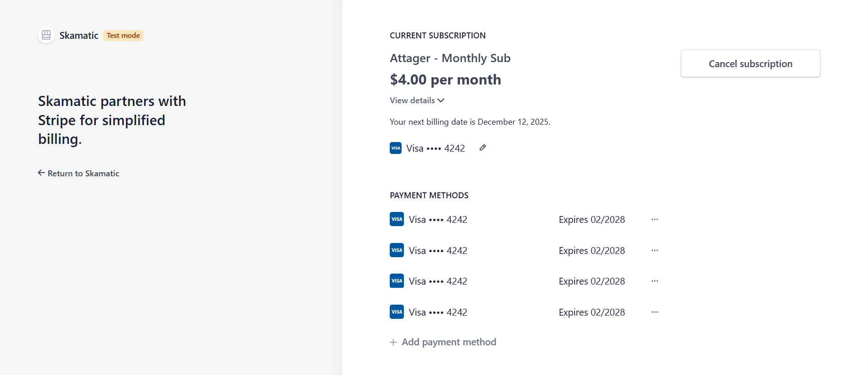Viewport: 868px width, 375px height.
Task: Click the Return to Skamatic link
Action: 83,173
